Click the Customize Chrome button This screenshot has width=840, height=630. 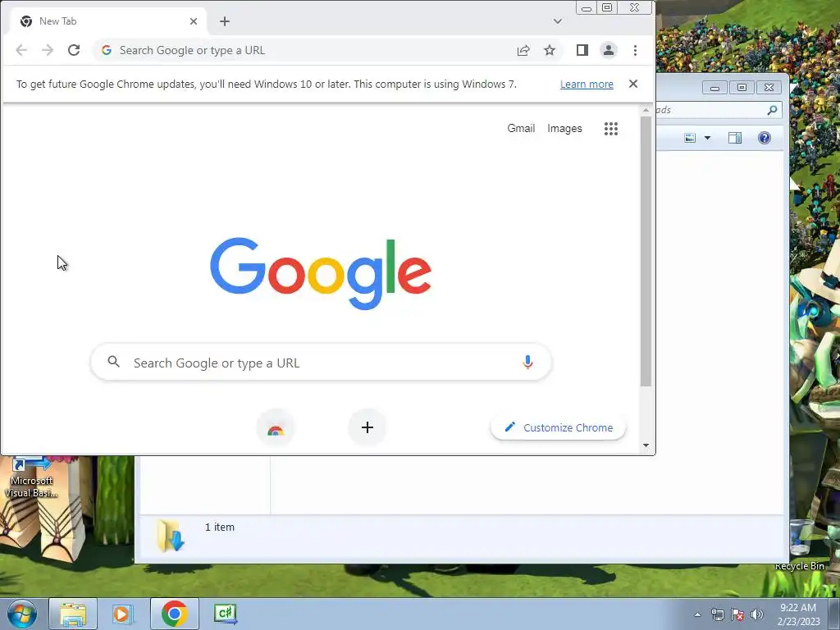[x=558, y=427]
